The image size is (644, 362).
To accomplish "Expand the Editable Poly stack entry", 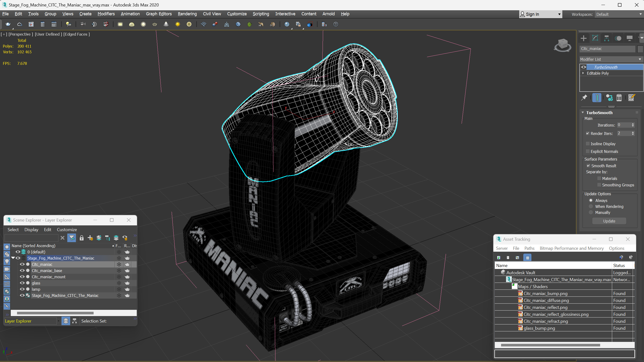I will tap(583, 73).
